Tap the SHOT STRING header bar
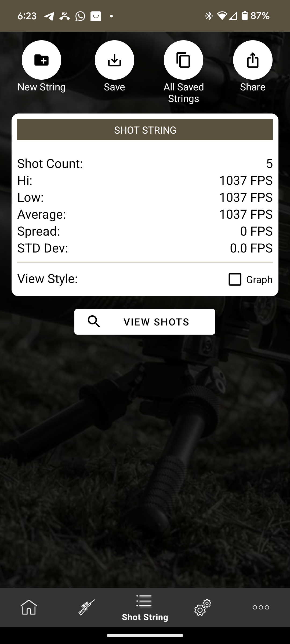This screenshot has width=290, height=644. (145, 130)
